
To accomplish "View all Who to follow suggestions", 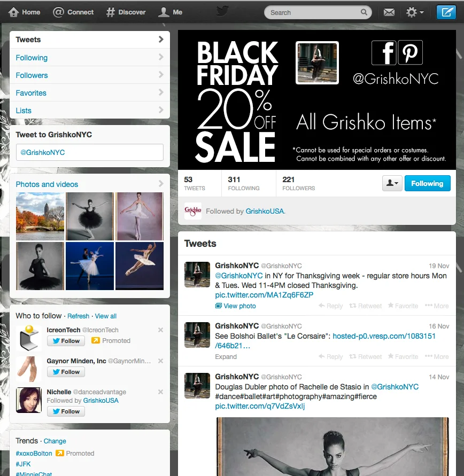I will [x=106, y=316].
